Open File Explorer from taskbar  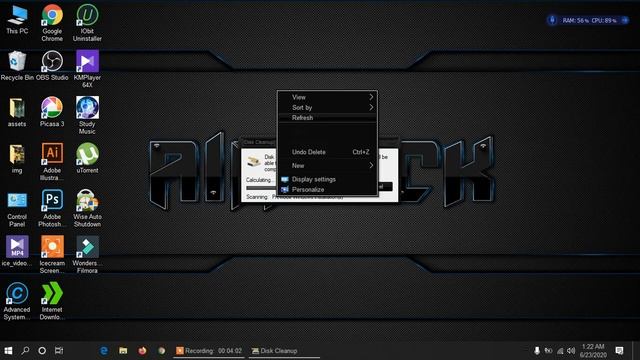[x=123, y=351]
